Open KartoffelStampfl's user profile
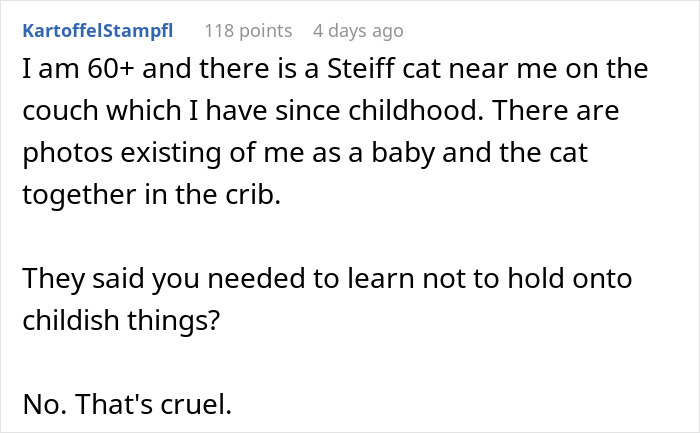700x433 pixels. click(98, 30)
